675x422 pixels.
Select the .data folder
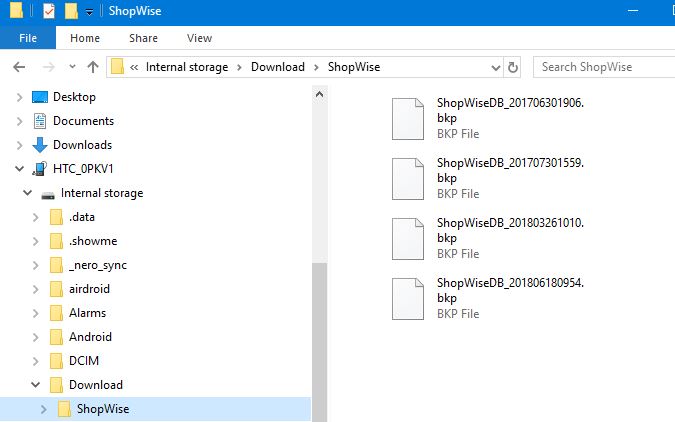(82, 217)
